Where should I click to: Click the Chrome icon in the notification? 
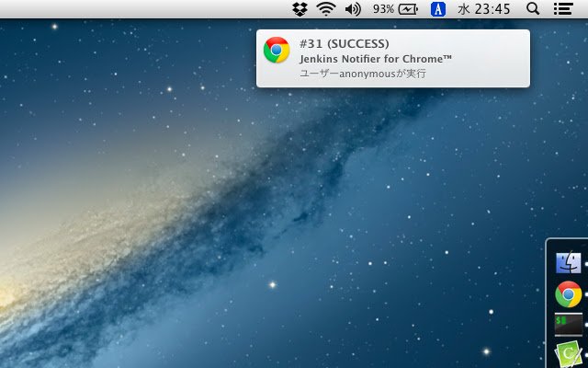click(277, 50)
